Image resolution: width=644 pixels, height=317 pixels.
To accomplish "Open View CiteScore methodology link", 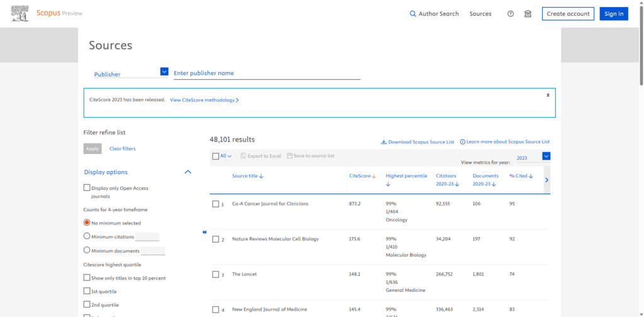I will (204, 100).
